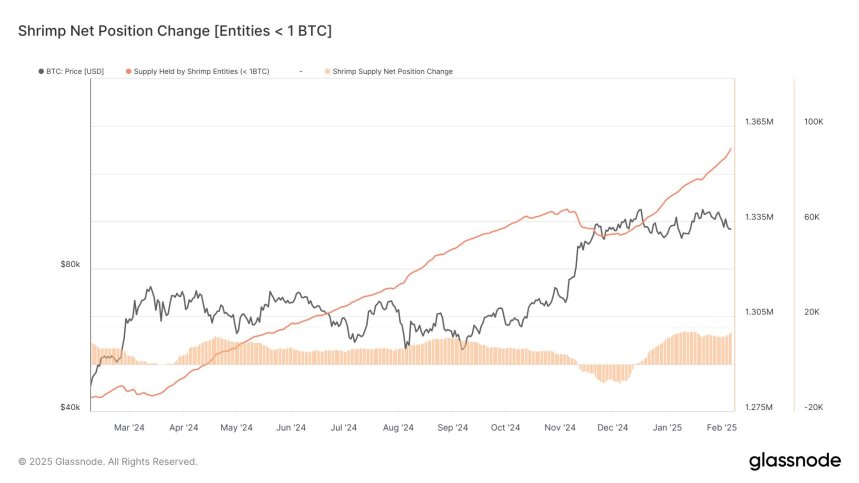Select the Nov '24 x-axis label
The image size is (859, 483).
click(560, 427)
